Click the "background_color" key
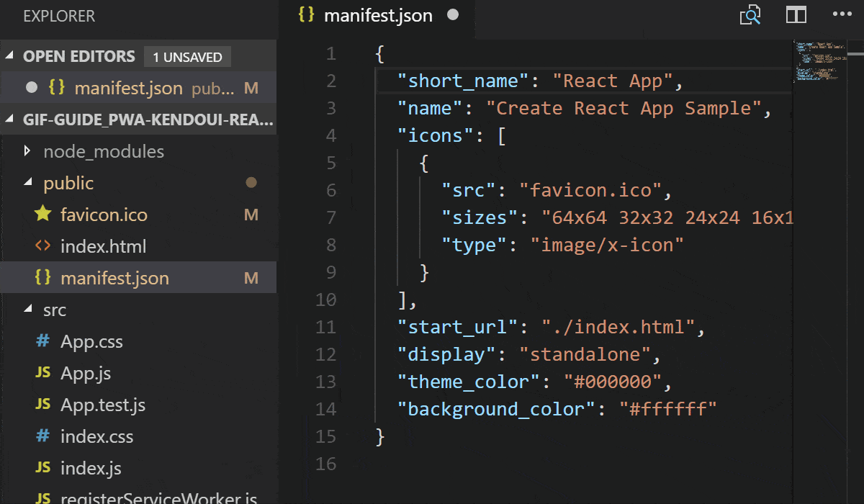 [497, 409]
